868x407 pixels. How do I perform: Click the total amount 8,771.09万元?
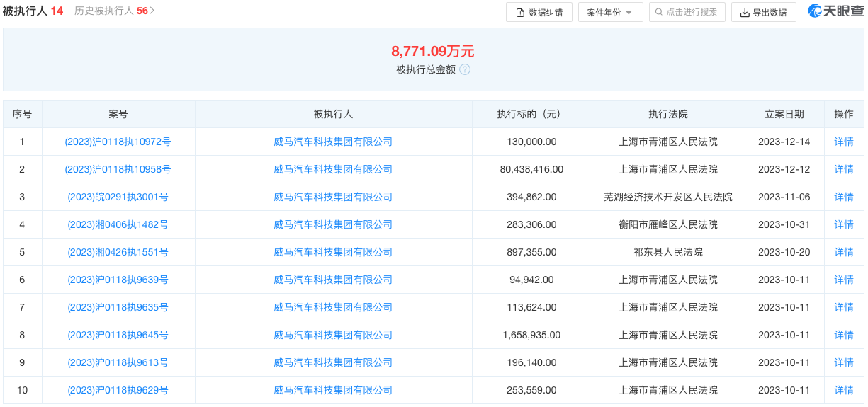(x=433, y=51)
